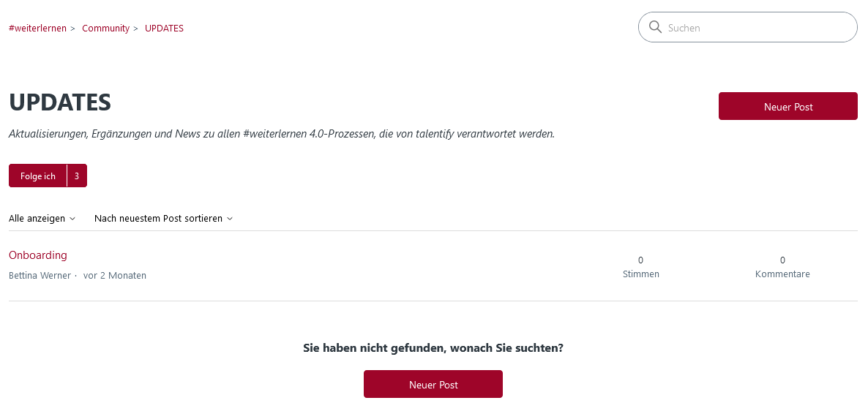Click the topic description text about Aktualisierungen
868x414 pixels.
coord(282,134)
